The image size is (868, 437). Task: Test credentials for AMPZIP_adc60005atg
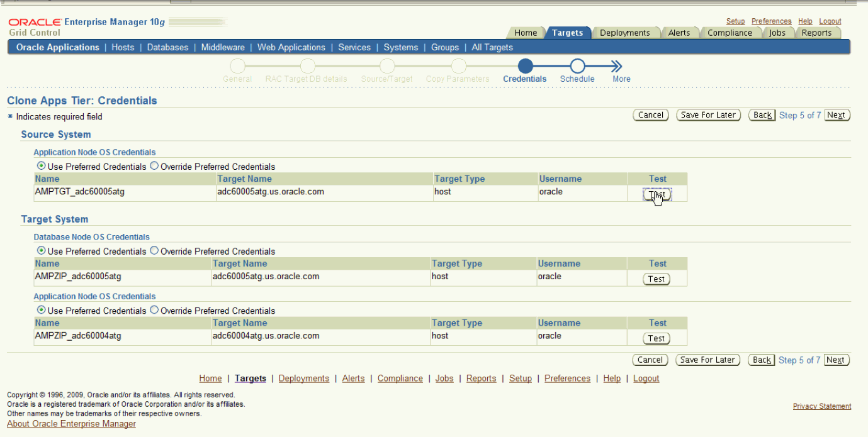pos(657,279)
